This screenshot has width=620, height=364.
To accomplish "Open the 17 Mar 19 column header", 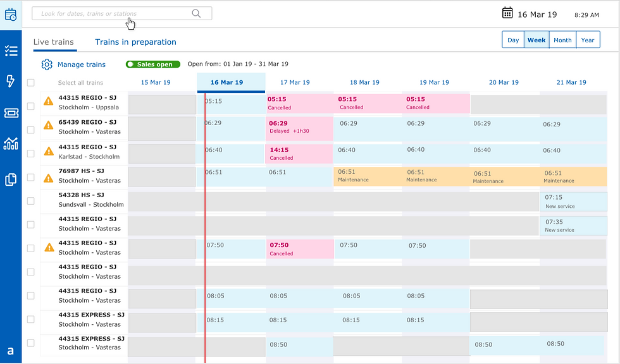I will [295, 83].
